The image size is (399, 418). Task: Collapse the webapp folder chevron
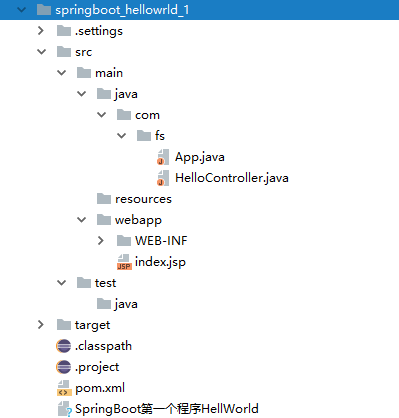(82, 220)
